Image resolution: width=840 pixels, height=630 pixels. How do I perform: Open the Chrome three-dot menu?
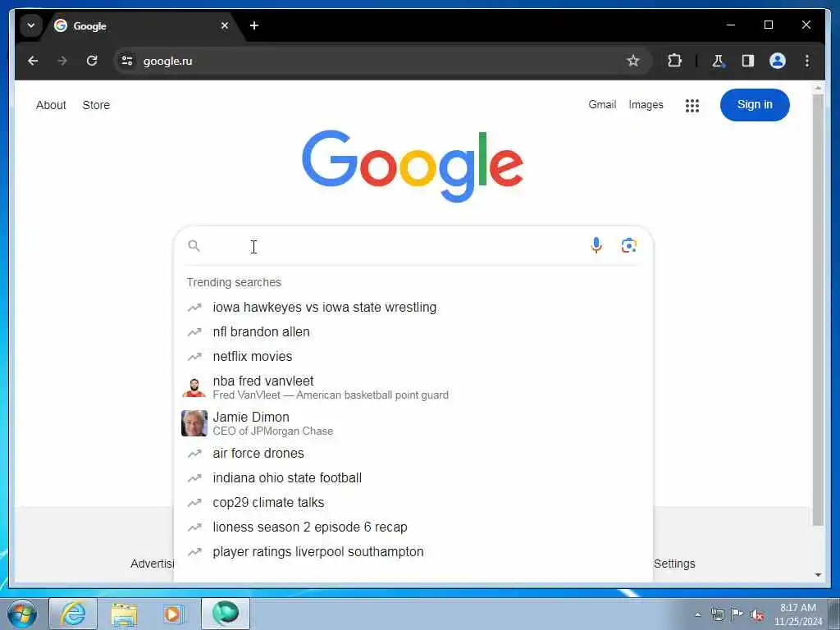tap(807, 61)
